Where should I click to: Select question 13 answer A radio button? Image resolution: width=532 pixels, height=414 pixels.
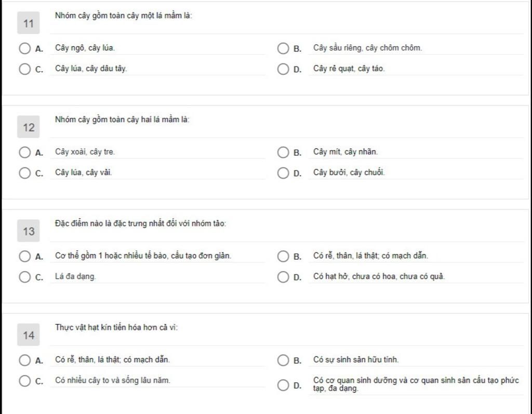pos(24,256)
